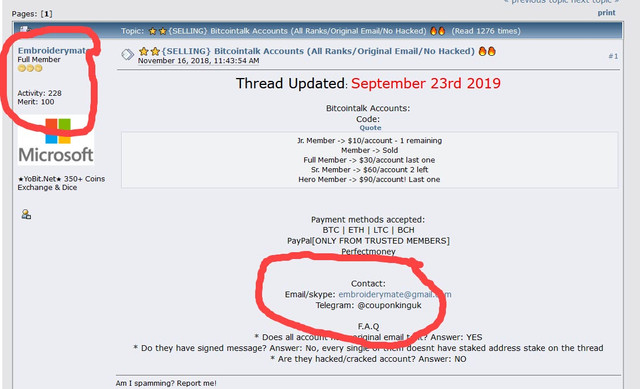This screenshot has width=640, height=389.
Task: Click the red 'September 23rd 2019' date text
Action: [426, 83]
